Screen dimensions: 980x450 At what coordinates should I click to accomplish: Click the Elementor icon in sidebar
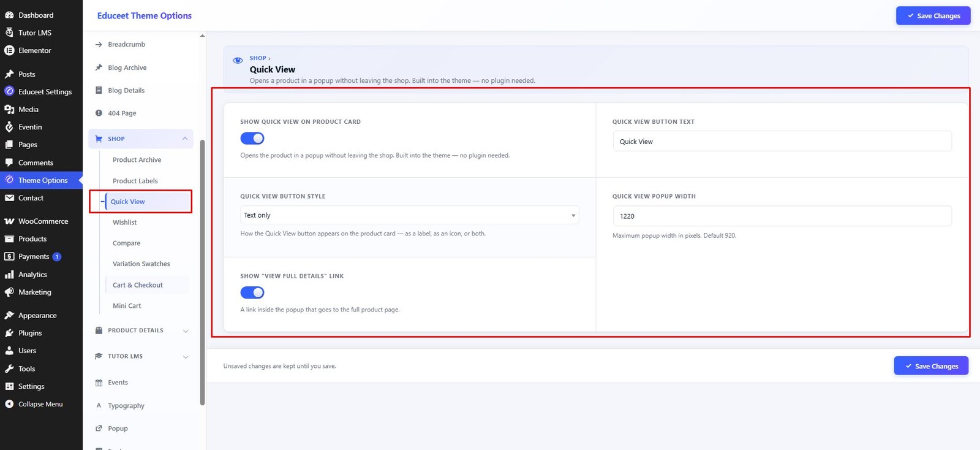point(9,50)
